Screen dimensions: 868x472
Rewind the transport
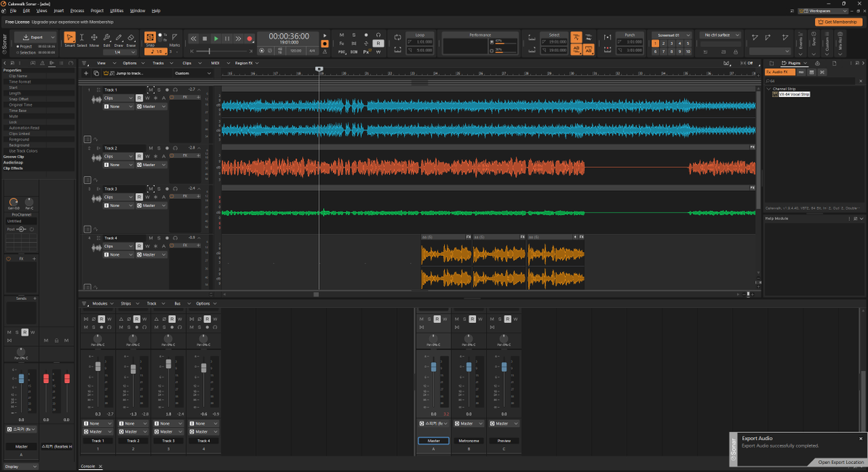tap(194, 38)
